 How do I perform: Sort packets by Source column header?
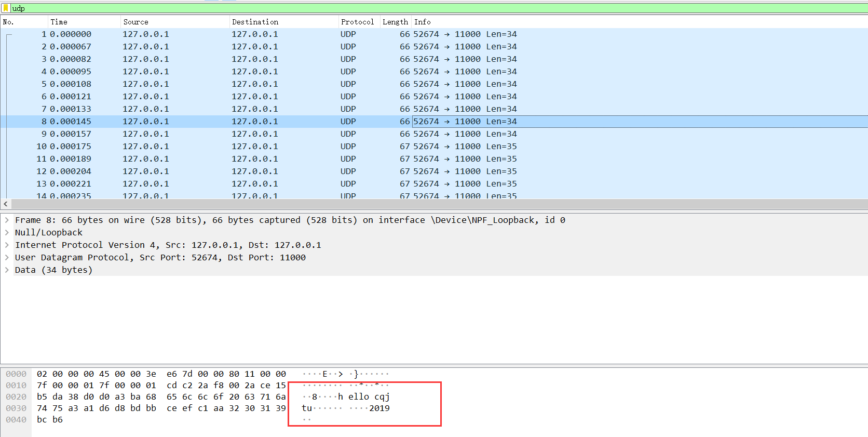tap(175, 22)
